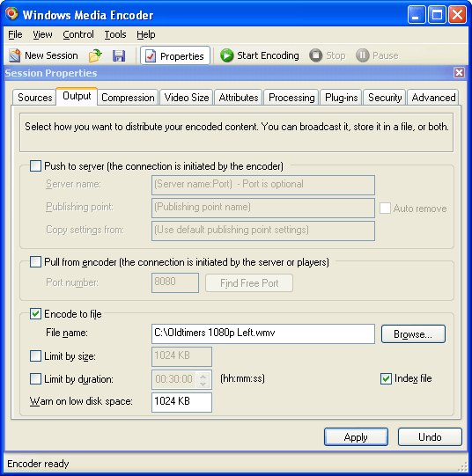Switch to the Processing tab
This screenshot has width=472, height=476.
coord(291,98)
